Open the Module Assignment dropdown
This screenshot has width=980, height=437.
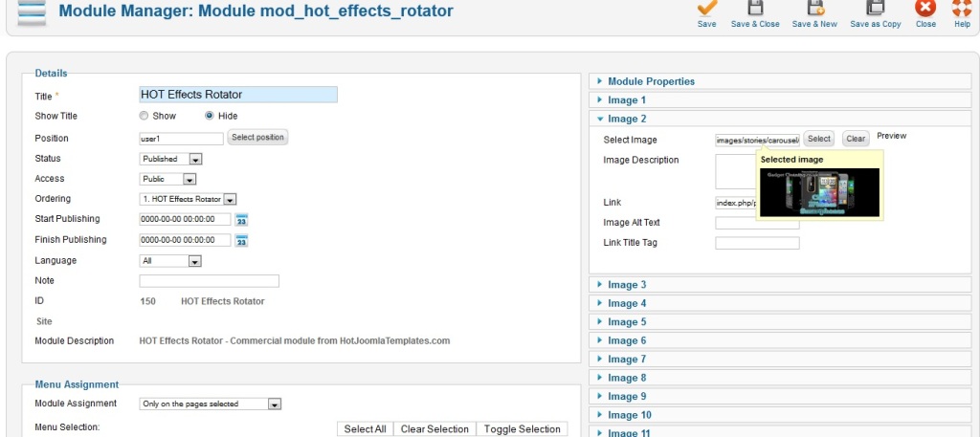pyautogui.click(x=210, y=404)
